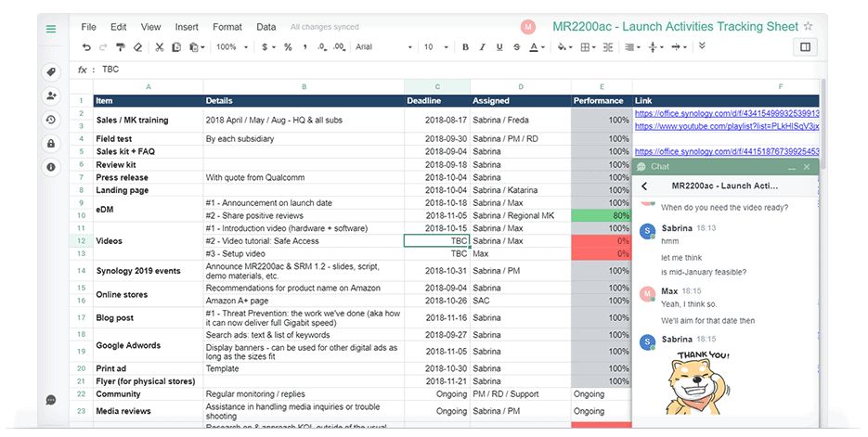Image resolution: width=868 pixels, height=437 pixels.
Task: Open the View menu
Action: 150,27
